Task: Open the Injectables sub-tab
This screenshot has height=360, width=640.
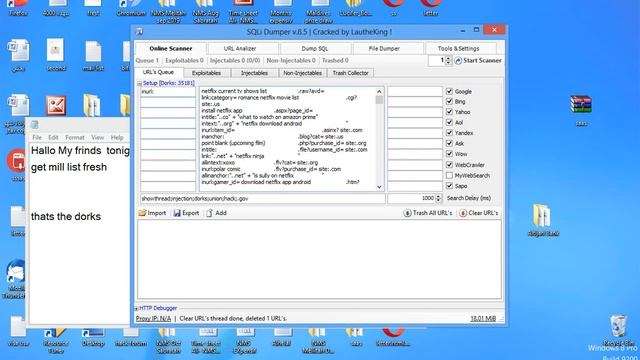Action: (254, 73)
